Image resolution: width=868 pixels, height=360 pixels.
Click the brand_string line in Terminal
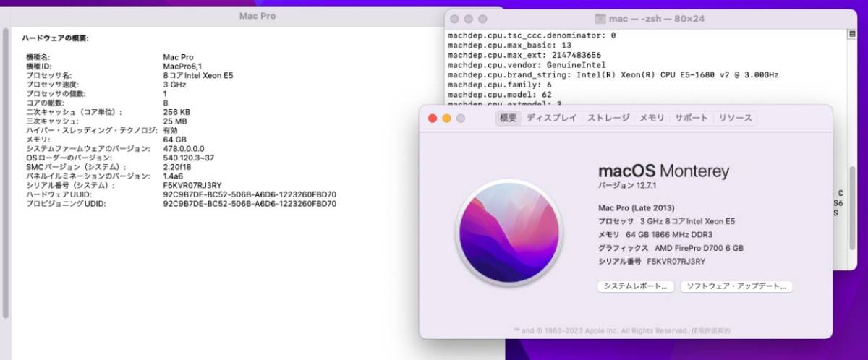point(613,75)
